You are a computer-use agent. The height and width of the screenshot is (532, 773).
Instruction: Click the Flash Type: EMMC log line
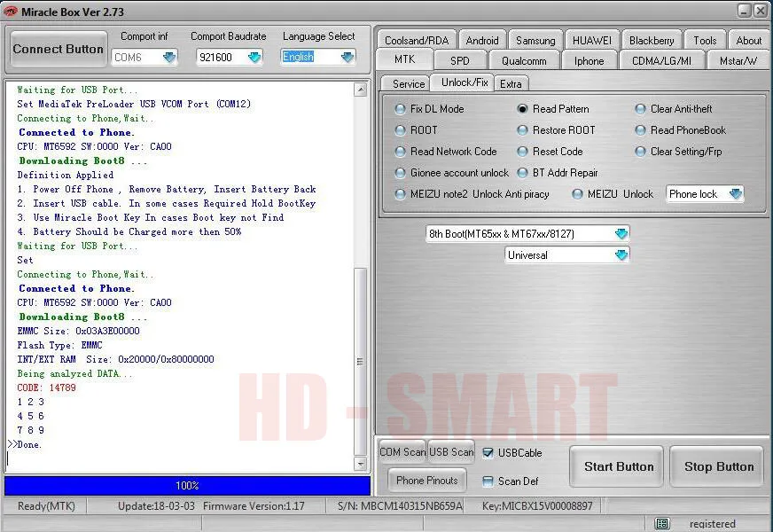[x=59, y=345]
